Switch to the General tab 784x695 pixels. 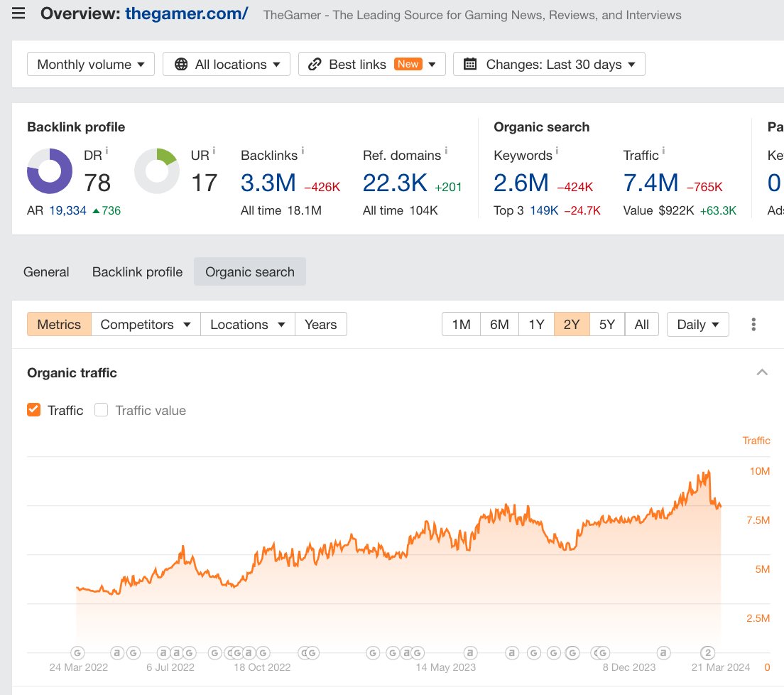coord(46,271)
